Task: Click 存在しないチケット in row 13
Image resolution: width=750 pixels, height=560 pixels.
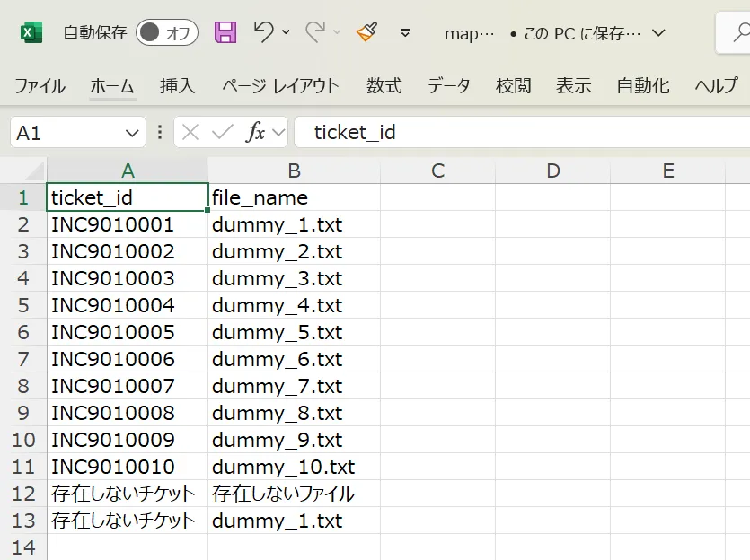Action: [x=128, y=521]
